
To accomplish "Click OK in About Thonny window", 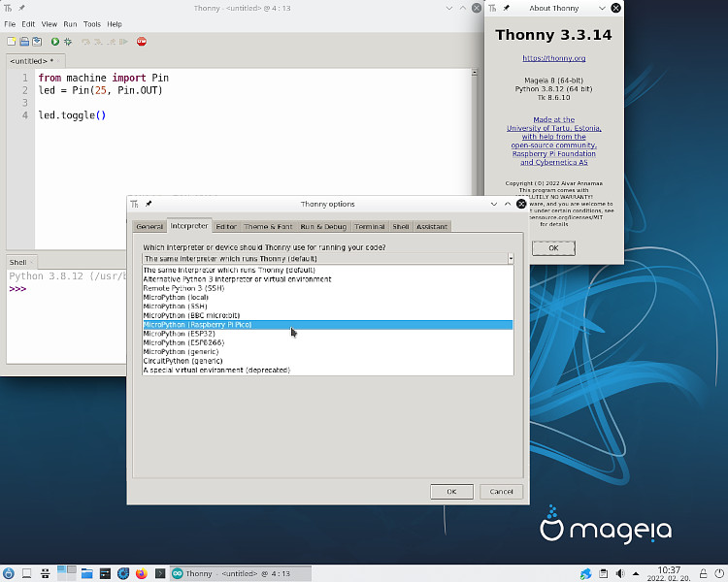I will coord(553,248).
